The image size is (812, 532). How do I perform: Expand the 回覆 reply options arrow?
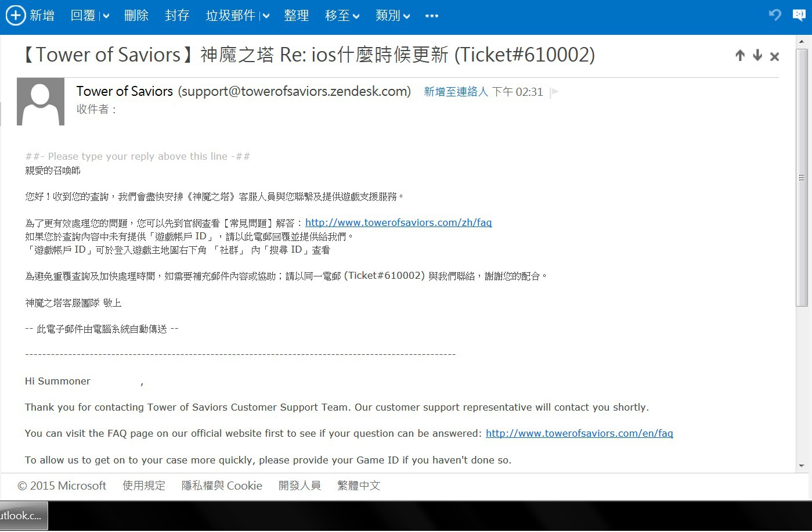106,16
